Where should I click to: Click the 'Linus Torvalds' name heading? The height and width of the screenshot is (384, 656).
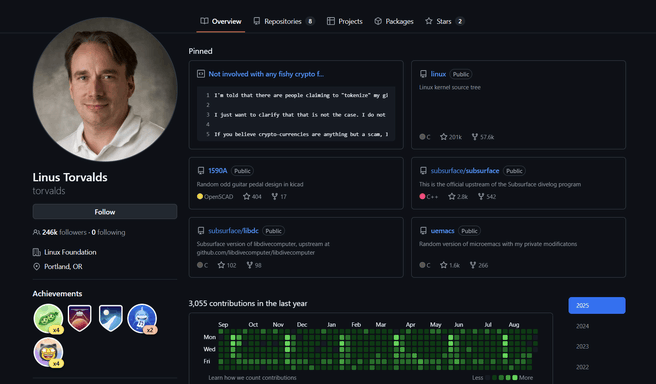(70, 177)
